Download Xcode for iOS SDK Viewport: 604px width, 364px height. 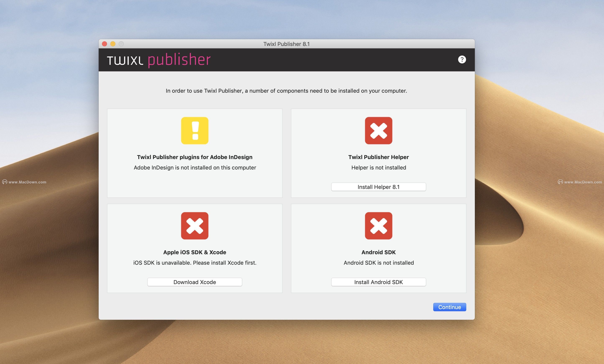tap(195, 282)
